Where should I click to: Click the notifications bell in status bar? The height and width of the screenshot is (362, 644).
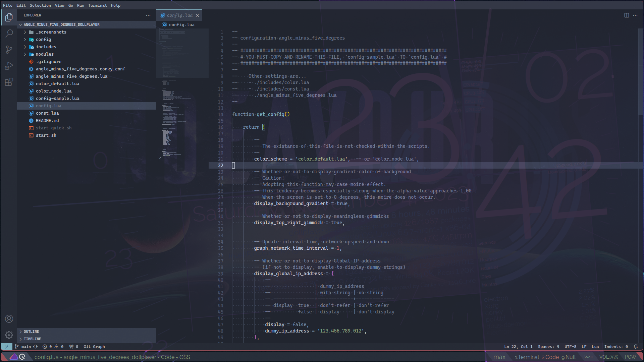pos(636,347)
